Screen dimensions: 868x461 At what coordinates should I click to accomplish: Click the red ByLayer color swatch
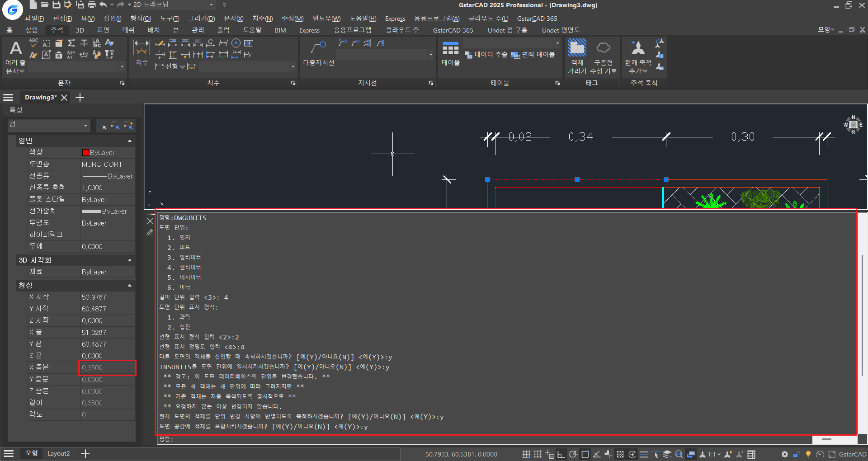point(85,152)
